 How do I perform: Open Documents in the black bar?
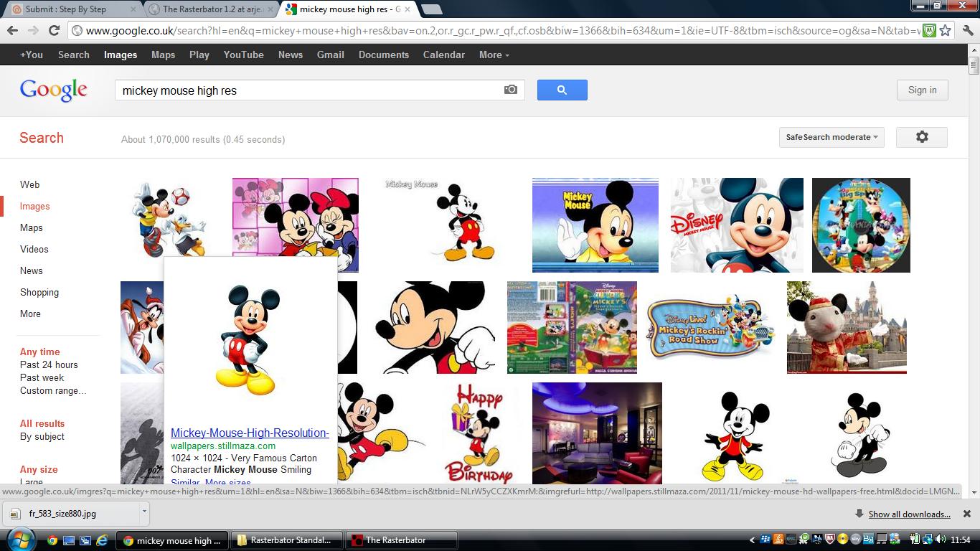tap(384, 55)
